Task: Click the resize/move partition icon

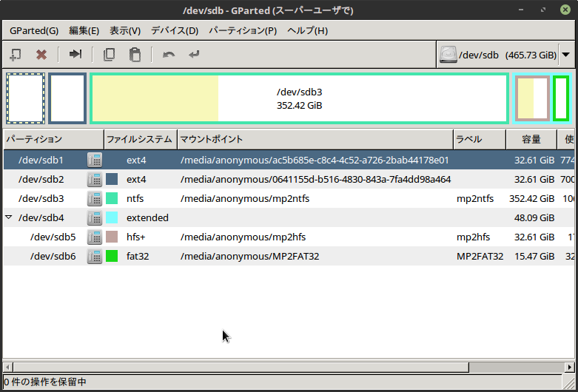Action: click(x=75, y=54)
